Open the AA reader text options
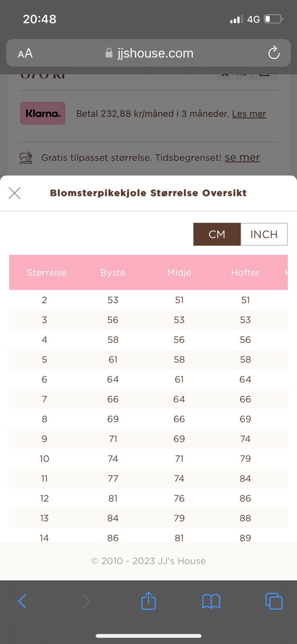297x644 pixels. pos(25,53)
